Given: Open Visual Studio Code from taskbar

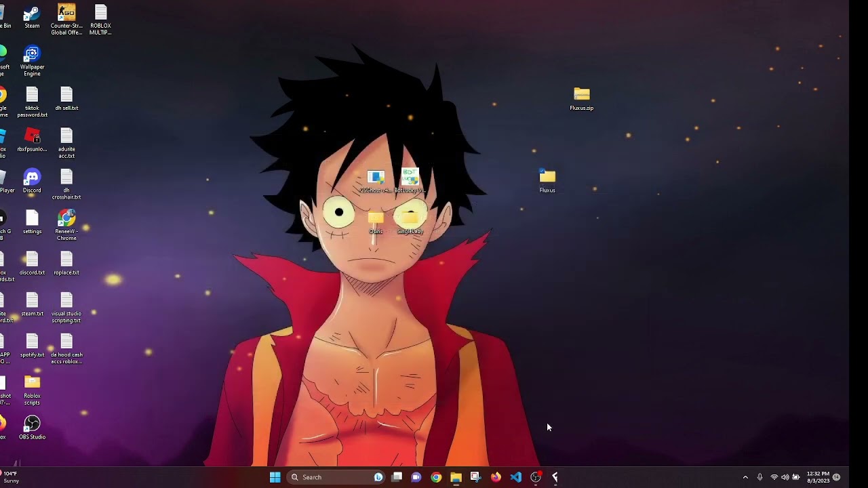Looking at the screenshot, I should (515, 477).
